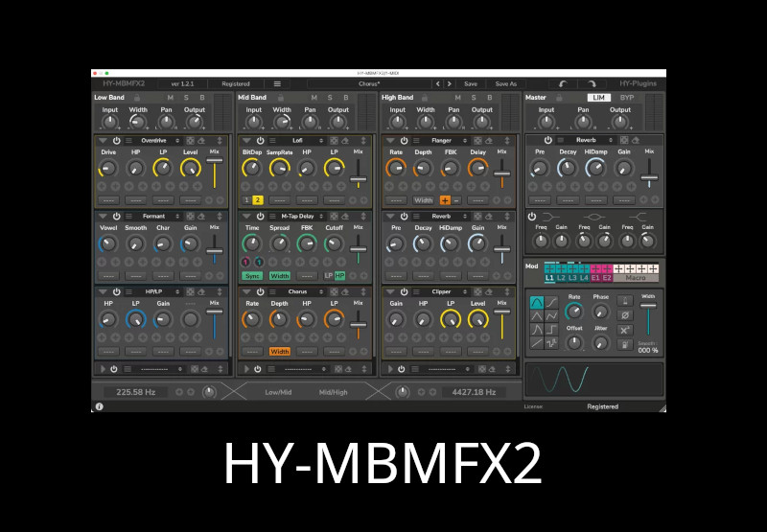The height and width of the screenshot is (532, 767).
Task: Click Master Reverb Mix slider handle
Action: (x=649, y=177)
